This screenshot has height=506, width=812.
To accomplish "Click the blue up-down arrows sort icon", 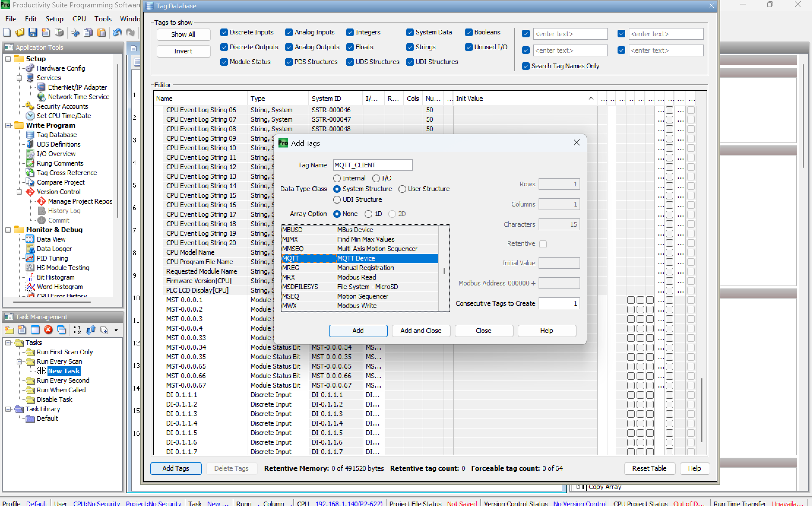I will [91, 330].
